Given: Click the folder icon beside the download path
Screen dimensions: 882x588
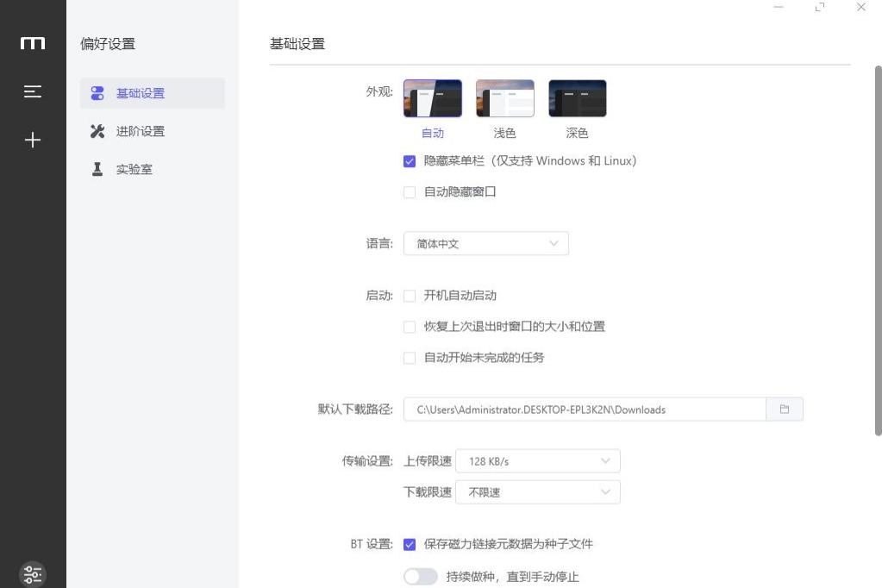Looking at the screenshot, I should [785, 409].
